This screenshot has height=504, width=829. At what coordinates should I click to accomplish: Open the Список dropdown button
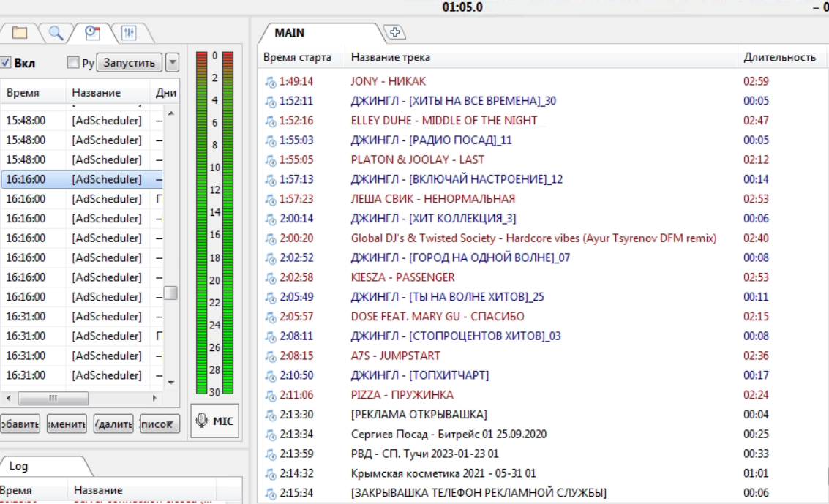(160, 424)
